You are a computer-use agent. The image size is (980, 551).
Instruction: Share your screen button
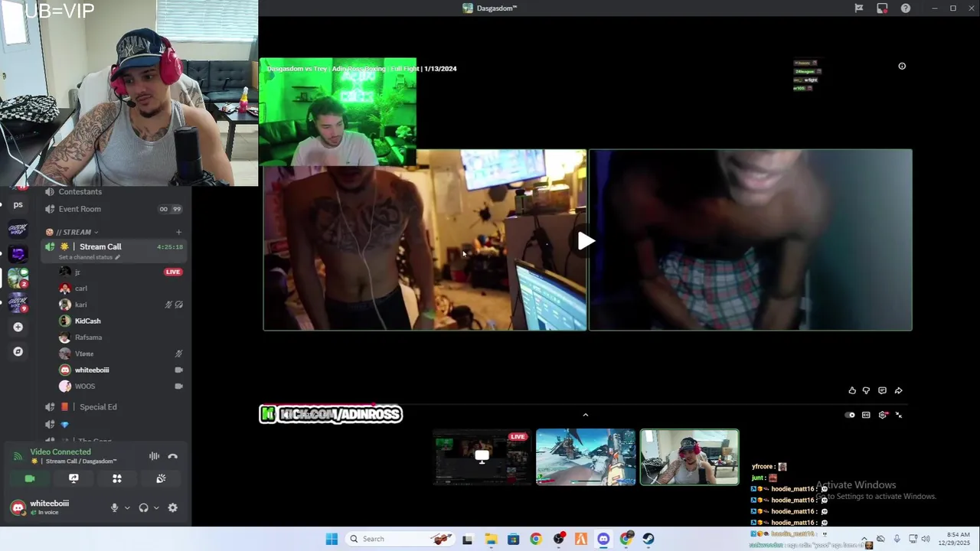(73, 478)
